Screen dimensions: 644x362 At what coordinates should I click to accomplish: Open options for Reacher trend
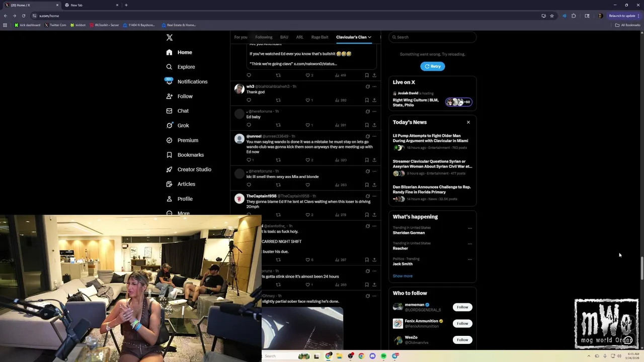click(x=470, y=244)
